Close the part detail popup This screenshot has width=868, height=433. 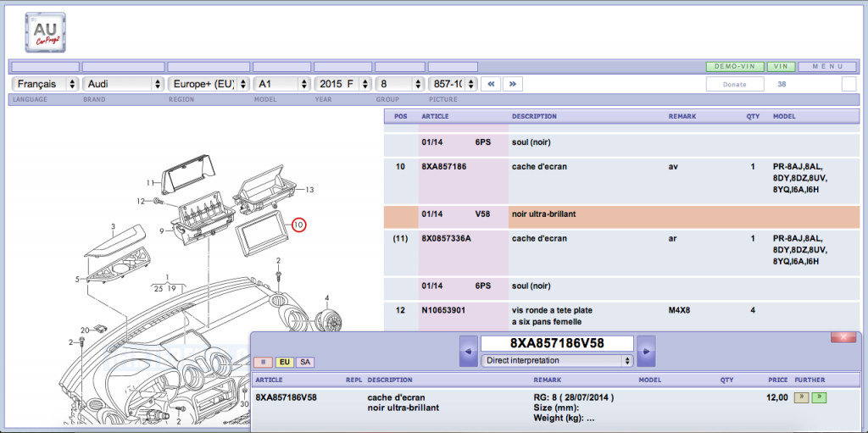tap(843, 337)
